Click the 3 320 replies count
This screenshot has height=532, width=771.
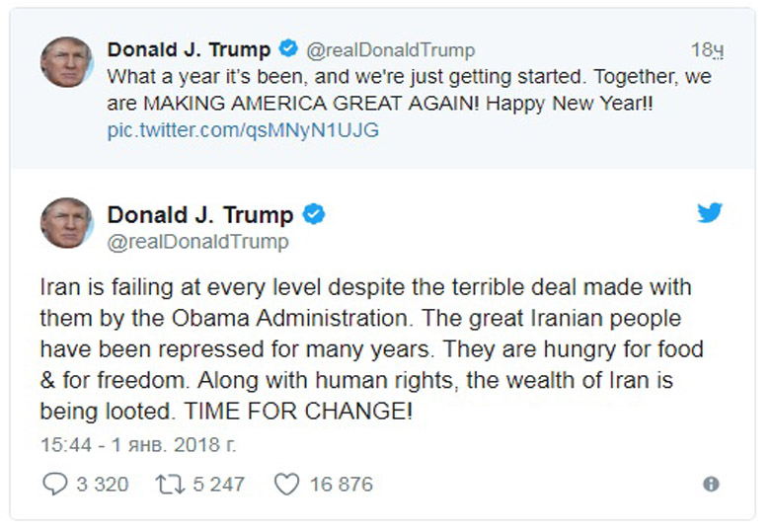click(102, 484)
